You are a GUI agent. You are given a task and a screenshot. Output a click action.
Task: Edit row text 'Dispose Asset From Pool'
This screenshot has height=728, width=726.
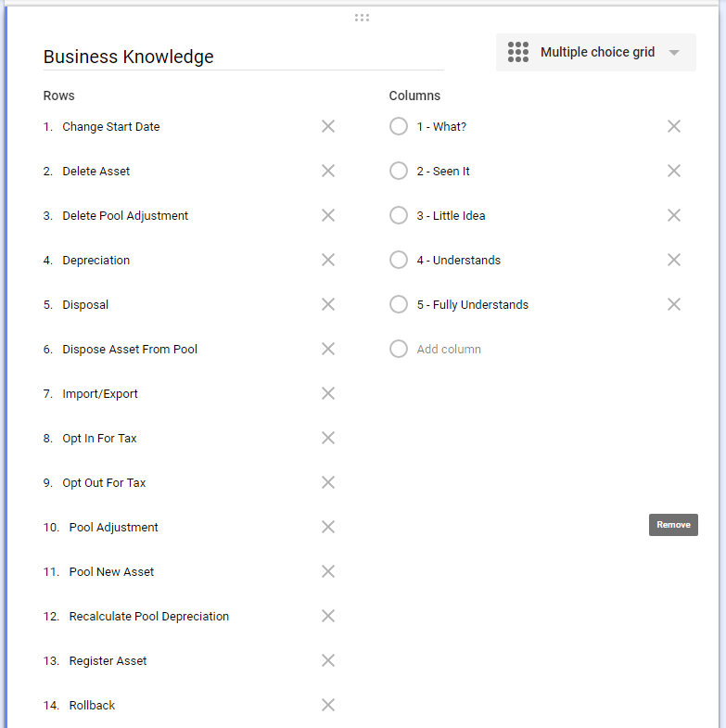pos(130,349)
